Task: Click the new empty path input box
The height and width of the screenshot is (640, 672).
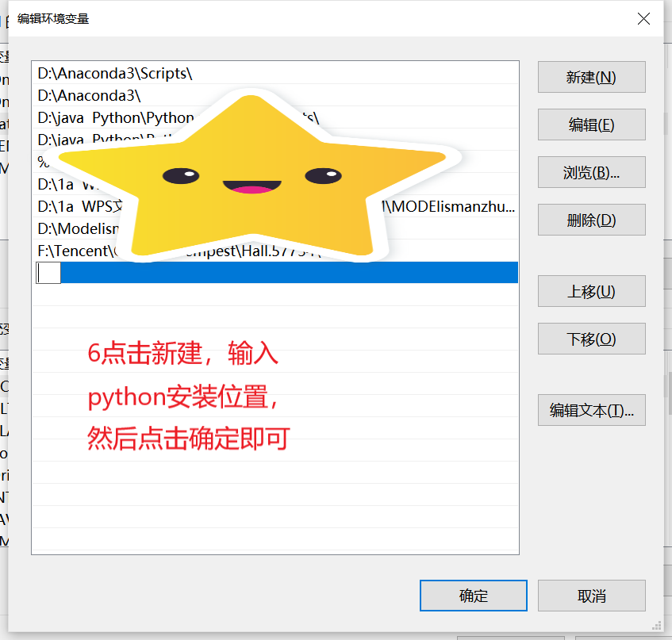Action: [48, 273]
